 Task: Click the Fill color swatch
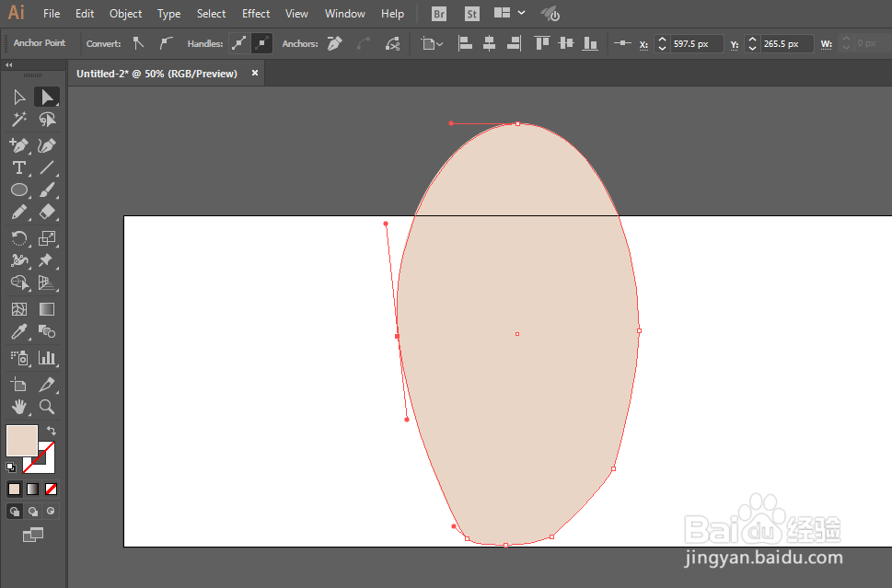tap(21, 440)
